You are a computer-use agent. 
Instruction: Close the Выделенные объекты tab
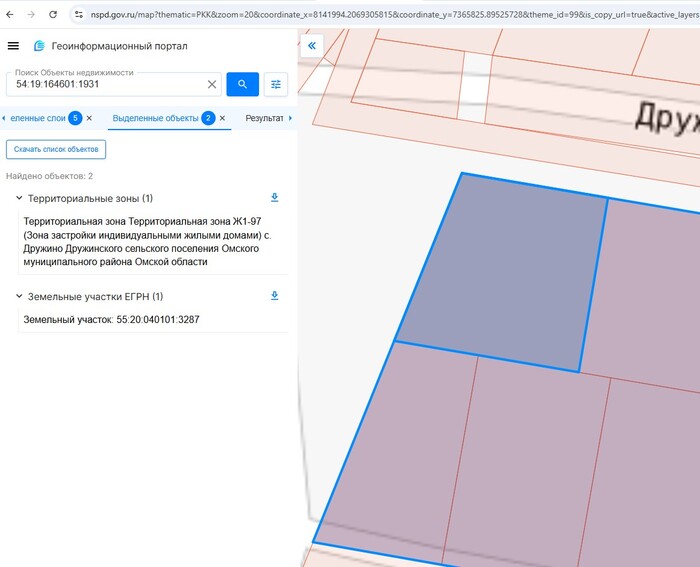222,118
